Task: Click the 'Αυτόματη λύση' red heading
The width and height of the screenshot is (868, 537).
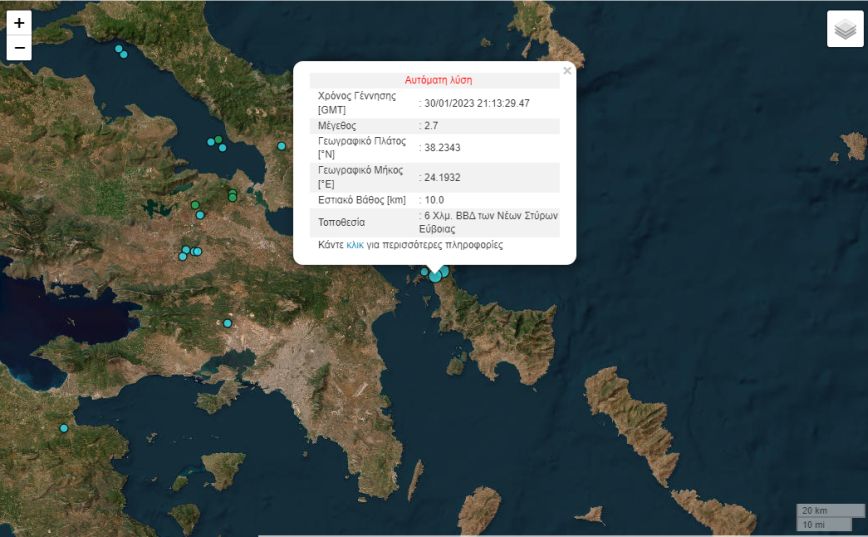Action: (438, 80)
